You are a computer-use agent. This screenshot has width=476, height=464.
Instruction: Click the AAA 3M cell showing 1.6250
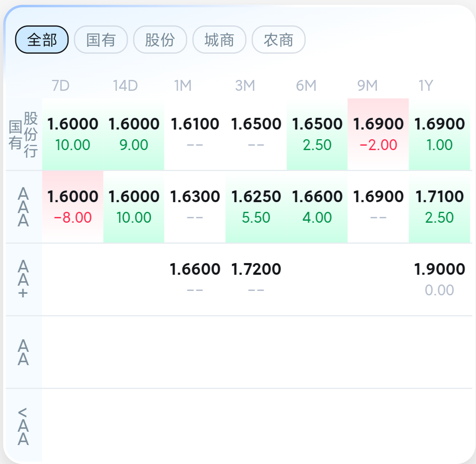(256, 207)
